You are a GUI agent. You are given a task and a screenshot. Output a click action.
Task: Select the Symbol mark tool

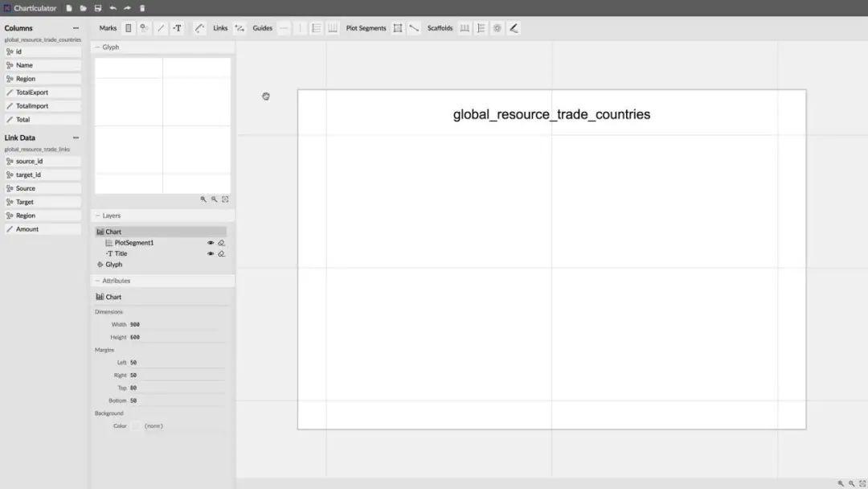point(145,28)
